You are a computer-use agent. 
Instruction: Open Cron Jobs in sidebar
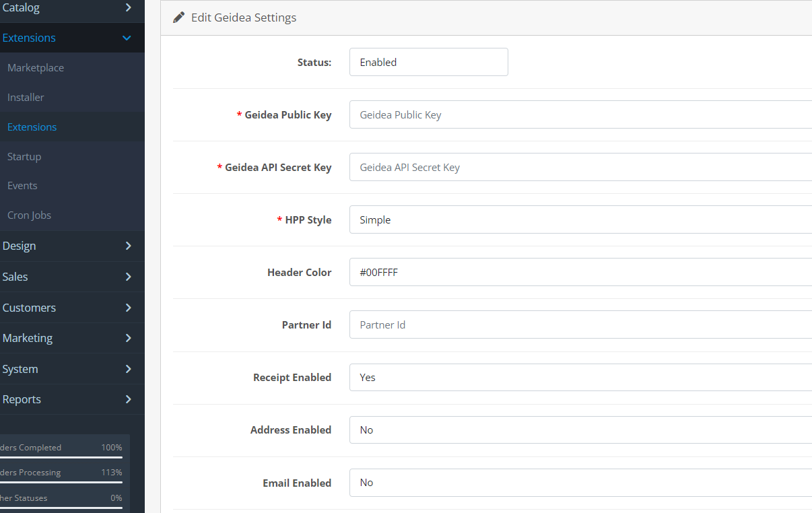coord(29,215)
